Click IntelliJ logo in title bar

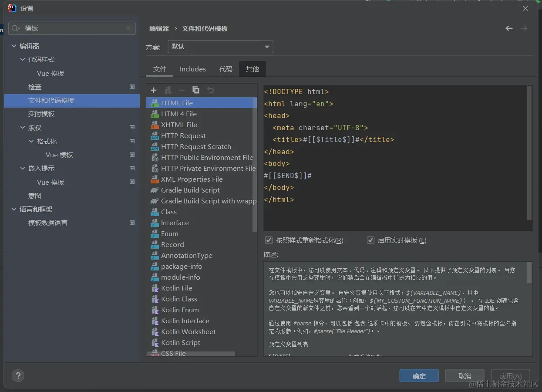(x=12, y=8)
